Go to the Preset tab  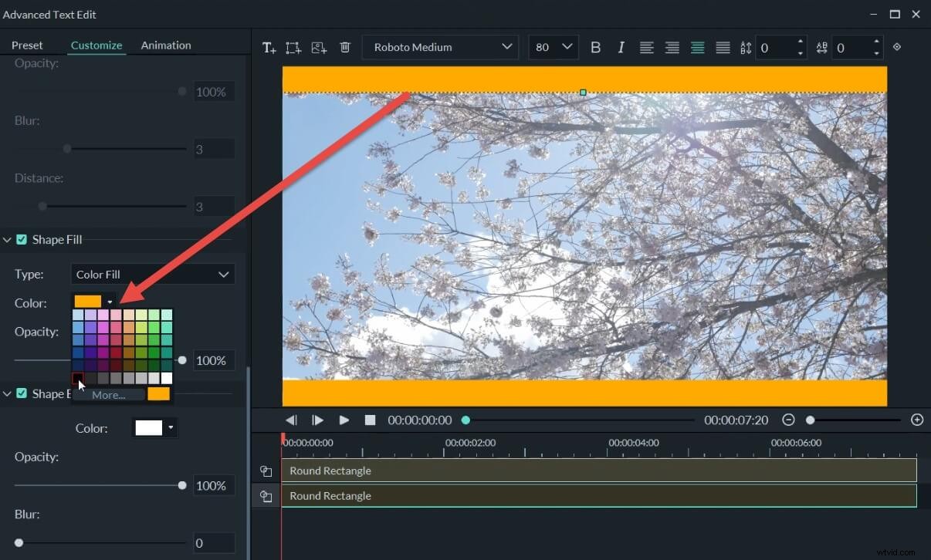click(28, 45)
